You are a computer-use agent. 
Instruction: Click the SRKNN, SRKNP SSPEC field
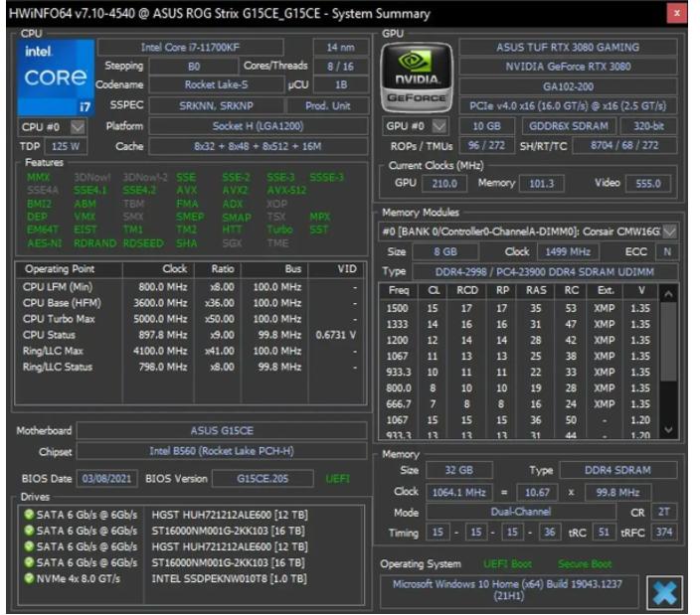216,105
